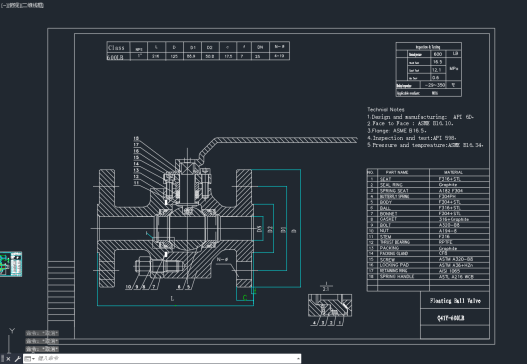Select note '5.Pressure and temperature: ASME B16.34'

coord(425,145)
